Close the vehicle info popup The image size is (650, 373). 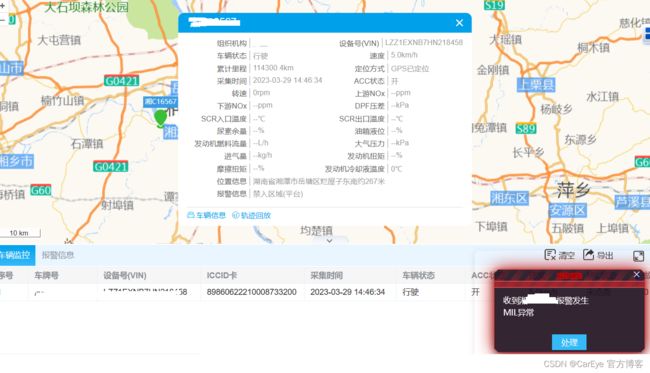[x=459, y=23]
